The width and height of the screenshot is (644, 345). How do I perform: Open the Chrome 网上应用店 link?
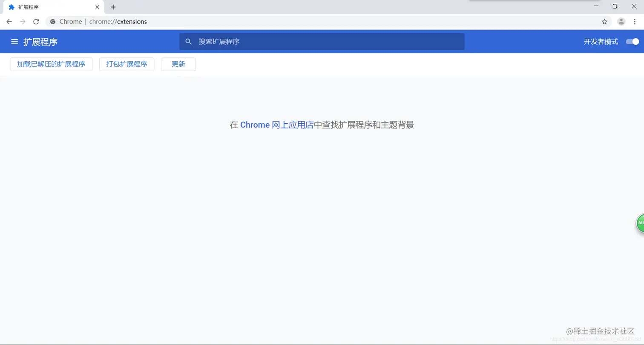coord(277,125)
